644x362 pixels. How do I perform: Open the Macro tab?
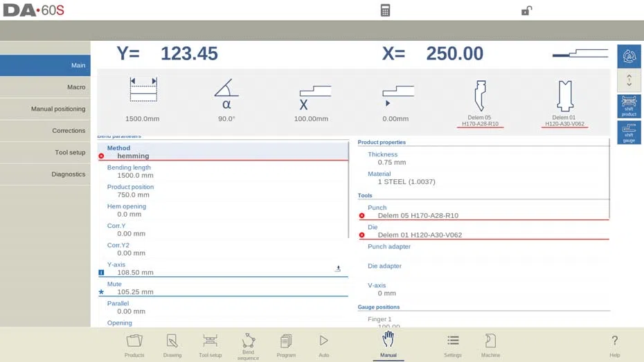45,87
